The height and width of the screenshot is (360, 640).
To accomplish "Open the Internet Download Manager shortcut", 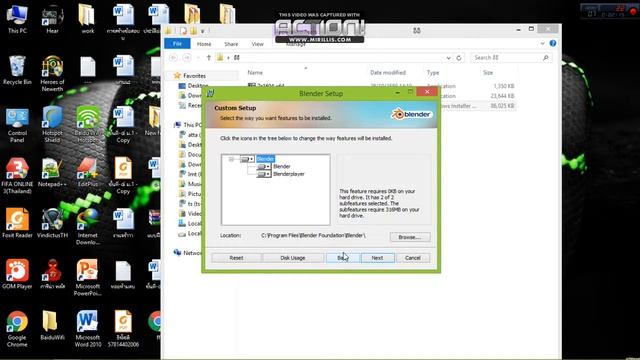I will (87, 227).
